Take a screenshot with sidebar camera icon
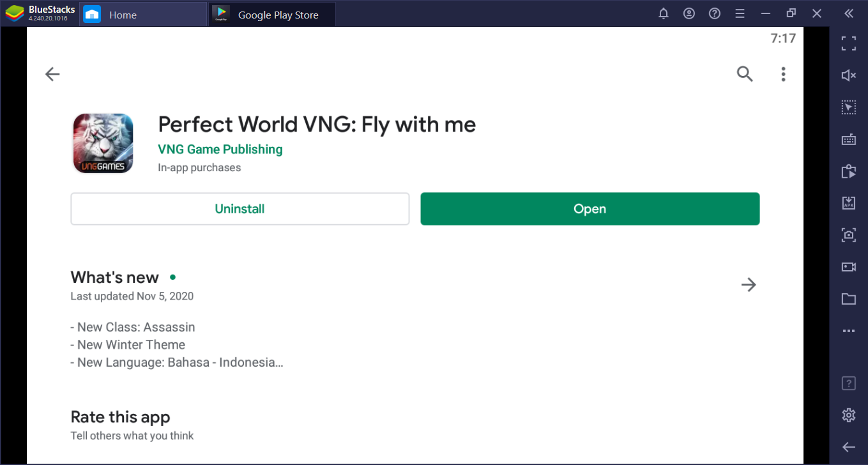This screenshot has width=868, height=465. click(848, 235)
